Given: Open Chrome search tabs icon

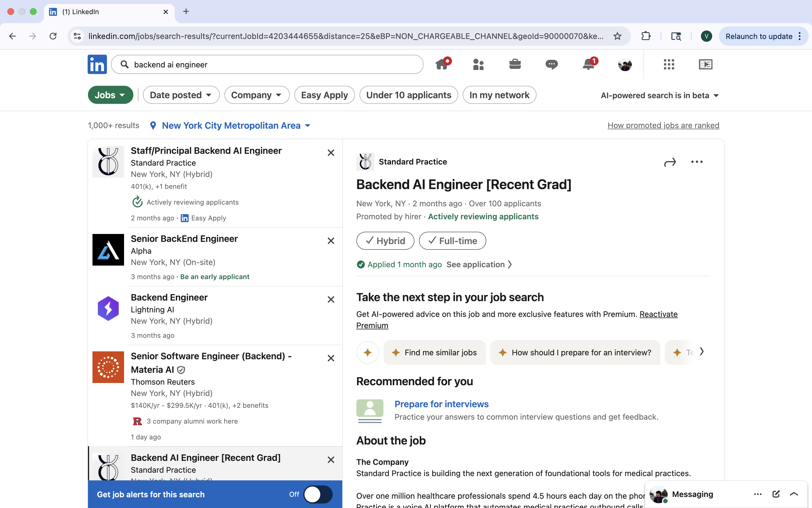Looking at the screenshot, I should pyautogui.click(x=676, y=36).
